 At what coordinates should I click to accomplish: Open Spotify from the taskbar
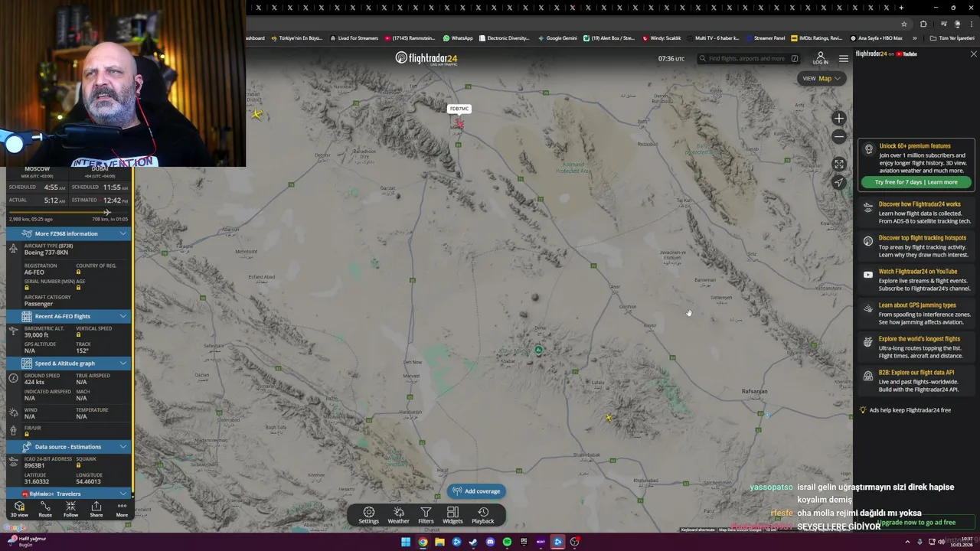(x=507, y=542)
